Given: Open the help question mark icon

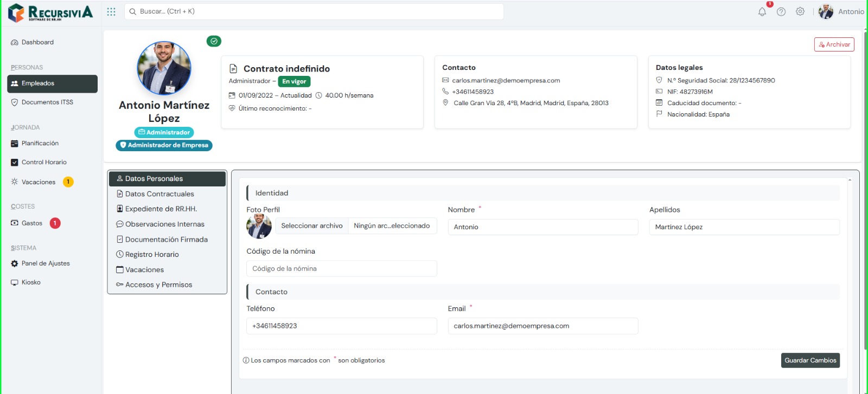Looking at the screenshot, I should click(781, 11).
